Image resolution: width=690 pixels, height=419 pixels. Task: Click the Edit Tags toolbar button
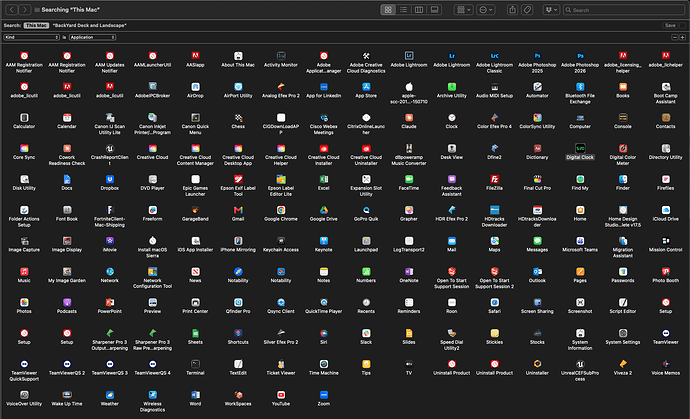(x=527, y=10)
